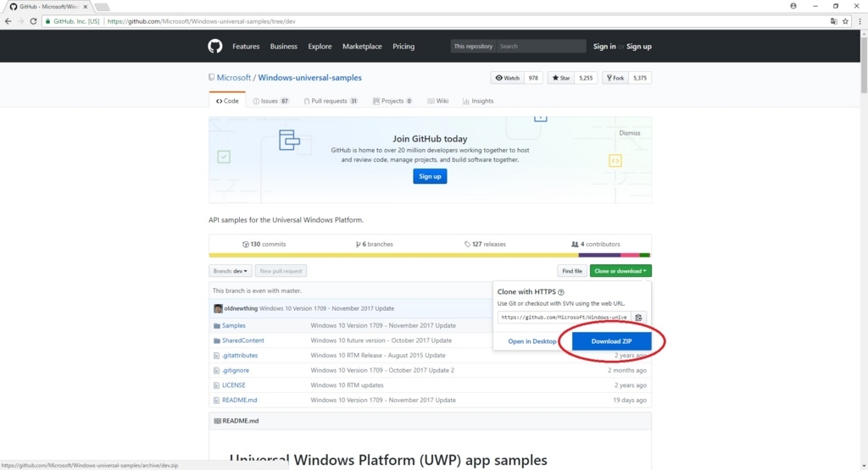Click the GitHub octocat logo
Viewport: 868px width, 470px height.
click(214, 46)
